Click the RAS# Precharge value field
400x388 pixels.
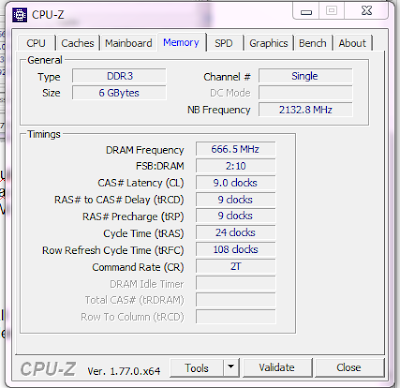235,216
